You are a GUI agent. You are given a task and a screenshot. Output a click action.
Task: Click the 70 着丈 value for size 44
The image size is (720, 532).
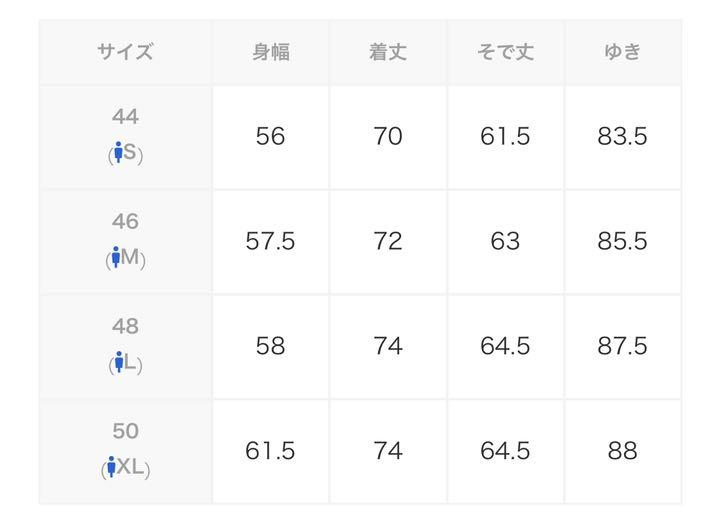point(388,137)
